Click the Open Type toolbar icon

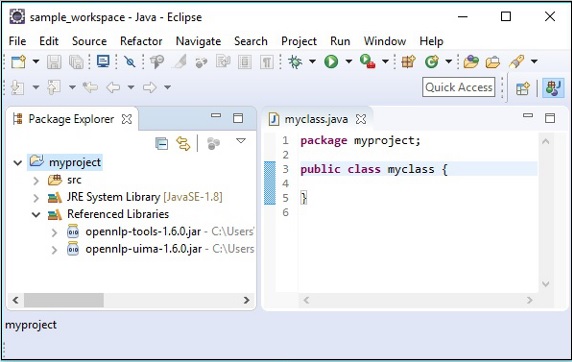471,62
